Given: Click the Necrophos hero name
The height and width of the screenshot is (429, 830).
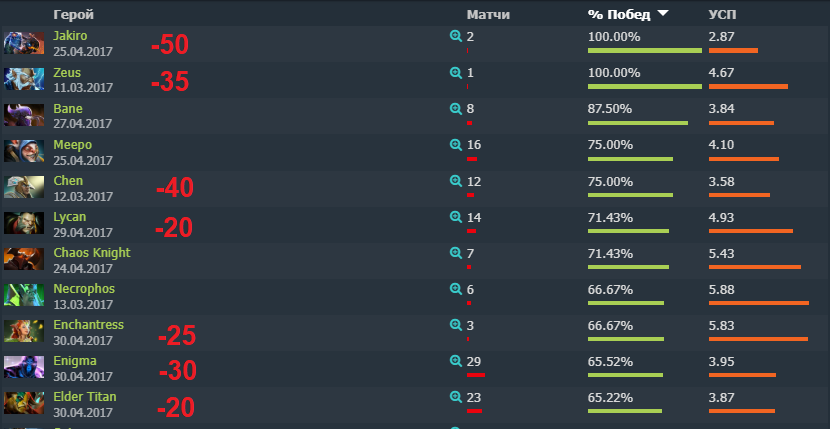Looking at the screenshot, I should point(84,289).
